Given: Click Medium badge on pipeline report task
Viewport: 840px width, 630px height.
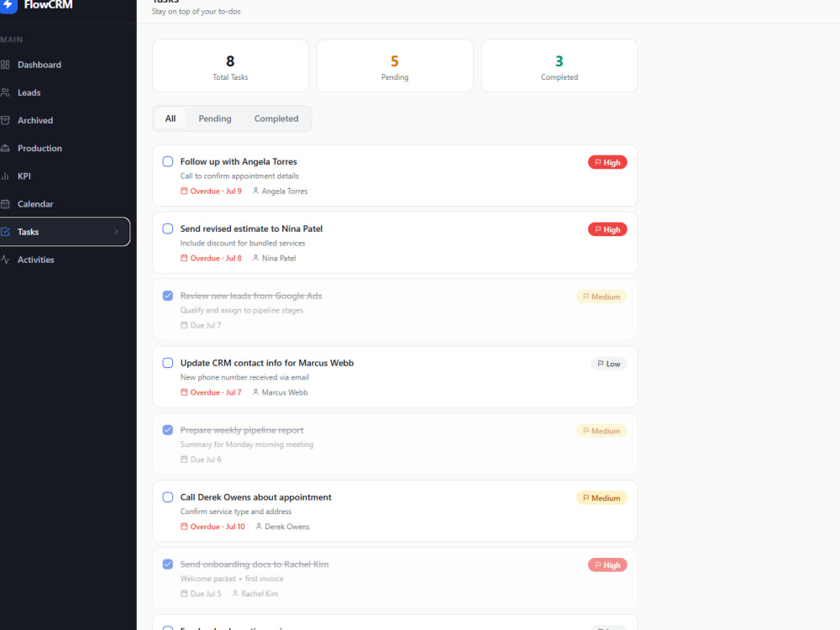Looking at the screenshot, I should click(601, 431).
